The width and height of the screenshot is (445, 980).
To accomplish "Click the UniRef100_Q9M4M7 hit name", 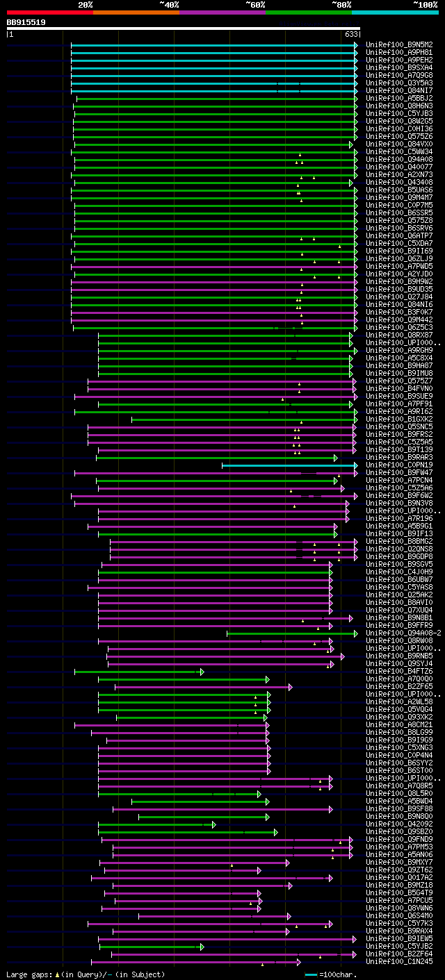I will click(x=400, y=198).
